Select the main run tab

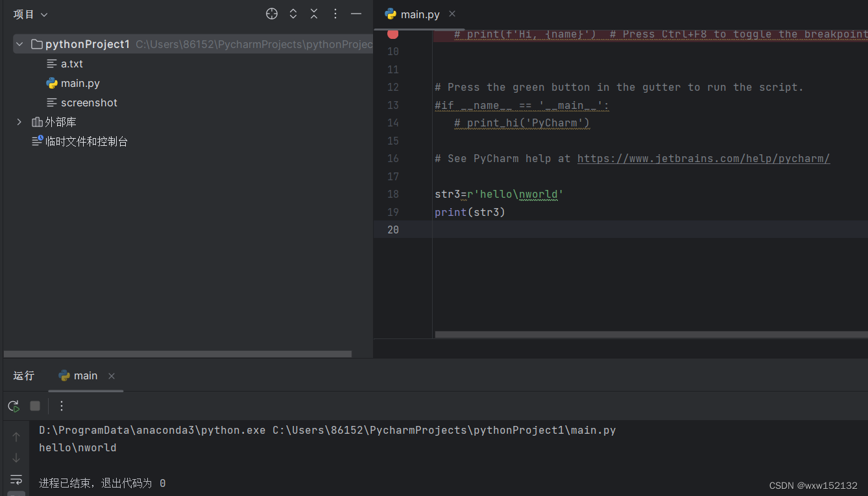pyautogui.click(x=78, y=376)
